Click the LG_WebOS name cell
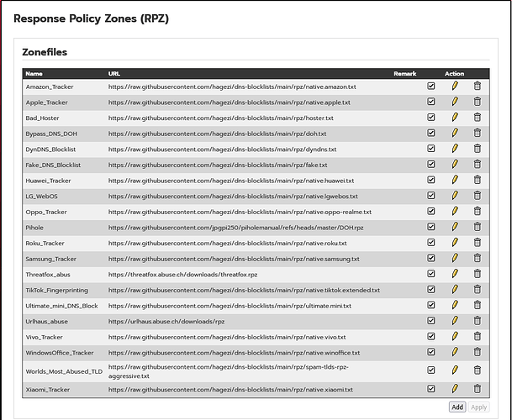The image size is (512, 420). (41, 196)
